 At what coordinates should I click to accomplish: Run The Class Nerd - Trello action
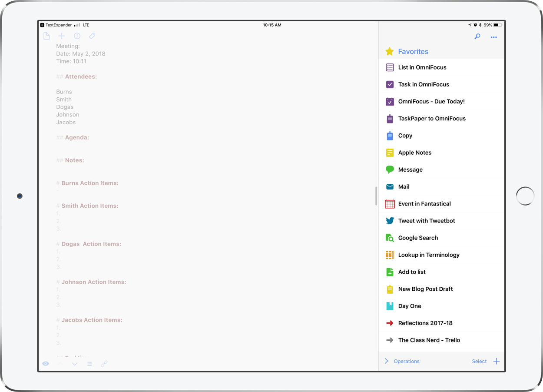[x=441, y=340]
